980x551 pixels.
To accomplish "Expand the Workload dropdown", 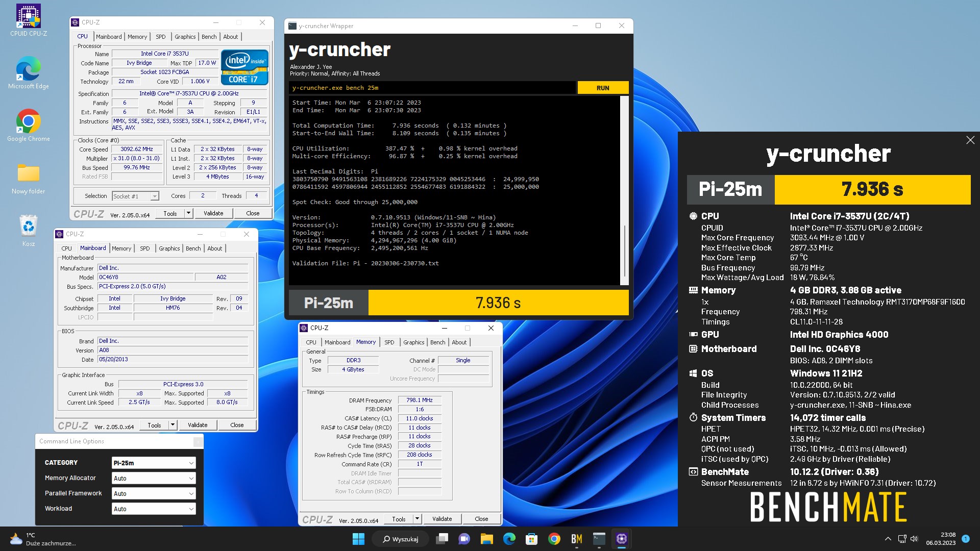I will (x=191, y=509).
